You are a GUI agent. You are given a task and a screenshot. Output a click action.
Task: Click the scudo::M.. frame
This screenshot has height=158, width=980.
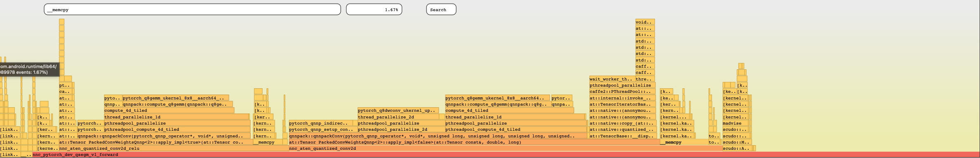click(737, 142)
